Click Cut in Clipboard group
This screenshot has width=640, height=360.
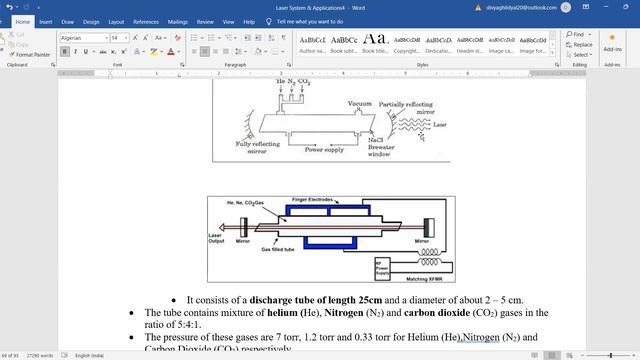[x=17, y=35]
